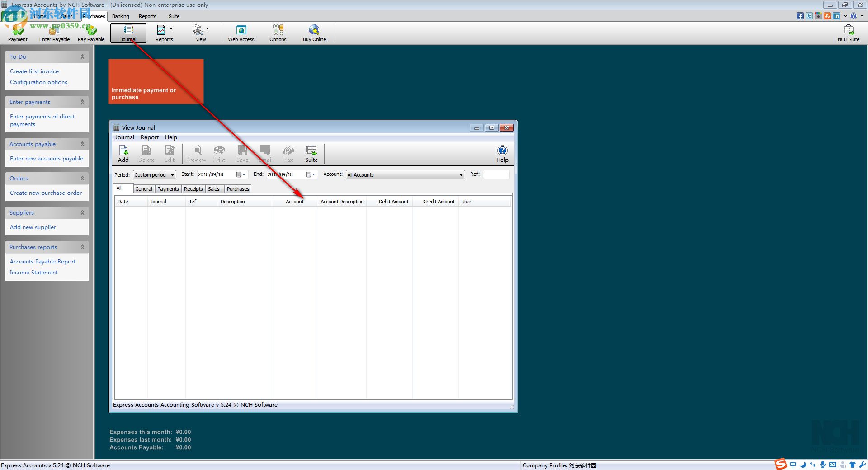
Task: Click Enter payments of direct payments
Action: point(42,120)
